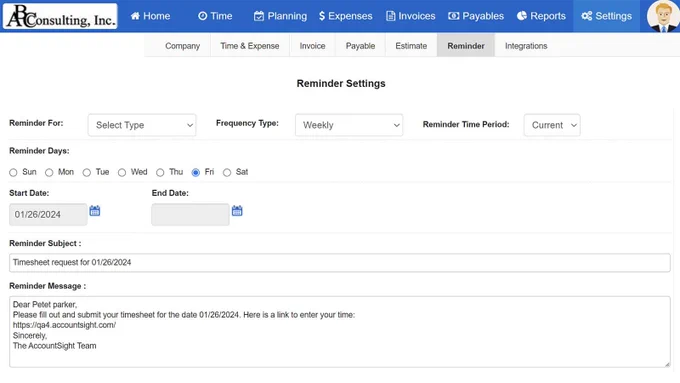Select the Sat reminder day
680x383 pixels.
pos(227,173)
